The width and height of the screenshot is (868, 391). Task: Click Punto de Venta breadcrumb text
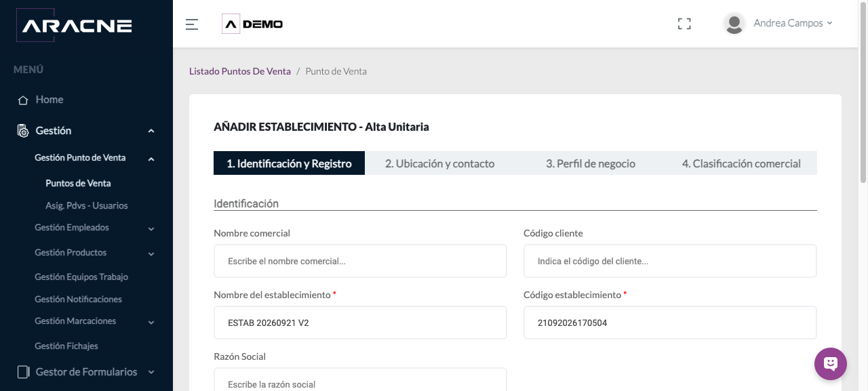[336, 71]
